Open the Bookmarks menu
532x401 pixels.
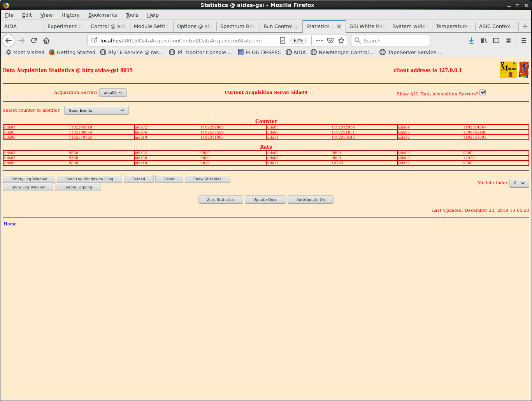102,15
